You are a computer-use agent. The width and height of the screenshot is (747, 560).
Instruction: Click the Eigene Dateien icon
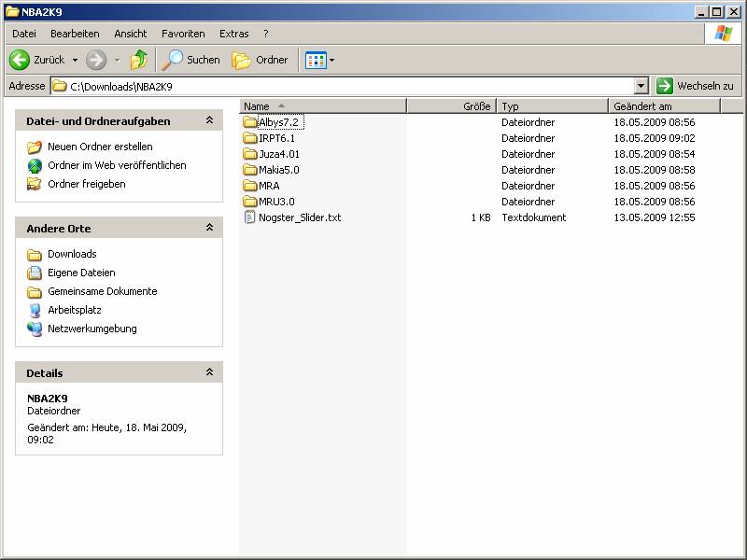click(35, 273)
